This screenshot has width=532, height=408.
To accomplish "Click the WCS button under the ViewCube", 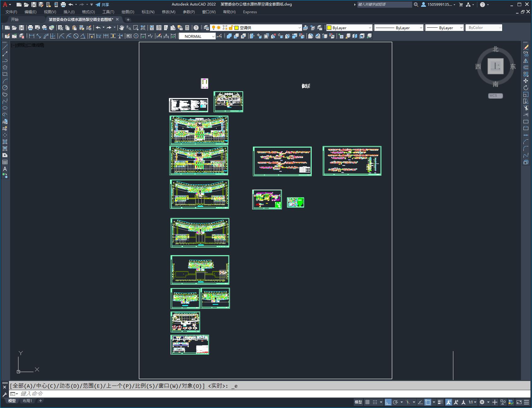I will tap(495, 96).
